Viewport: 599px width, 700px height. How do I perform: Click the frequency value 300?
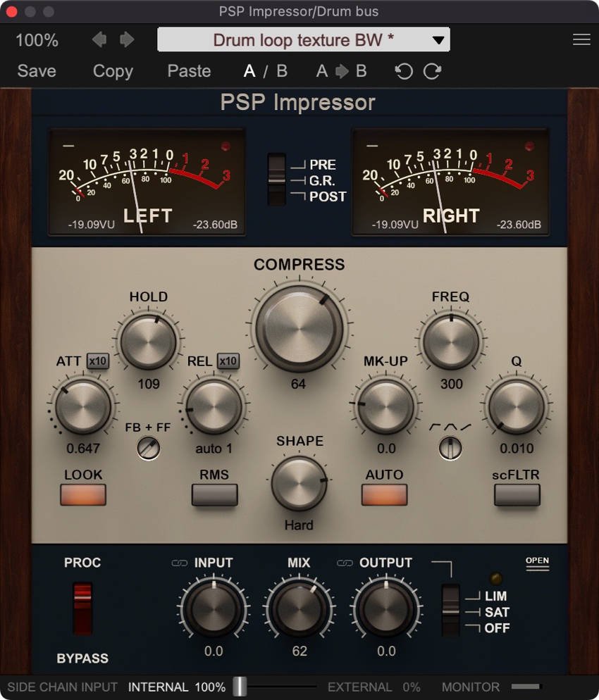pyautogui.click(x=452, y=384)
